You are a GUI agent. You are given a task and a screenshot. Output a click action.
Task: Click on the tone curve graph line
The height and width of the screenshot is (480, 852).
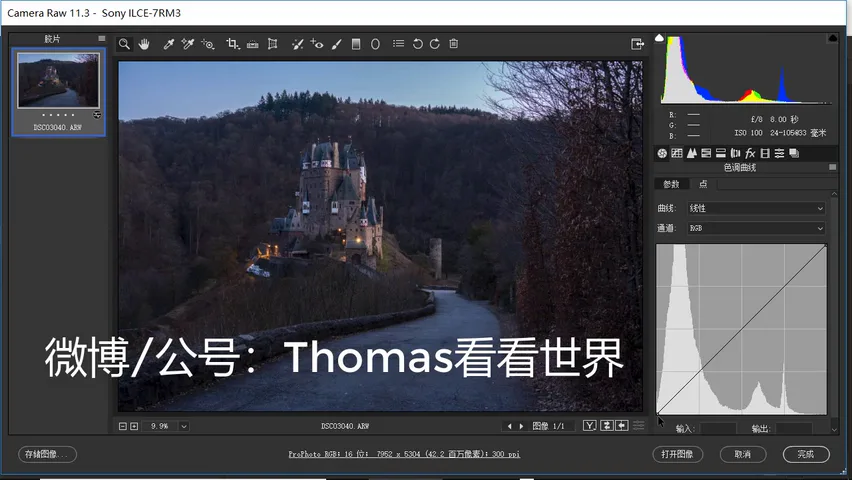coord(742,329)
